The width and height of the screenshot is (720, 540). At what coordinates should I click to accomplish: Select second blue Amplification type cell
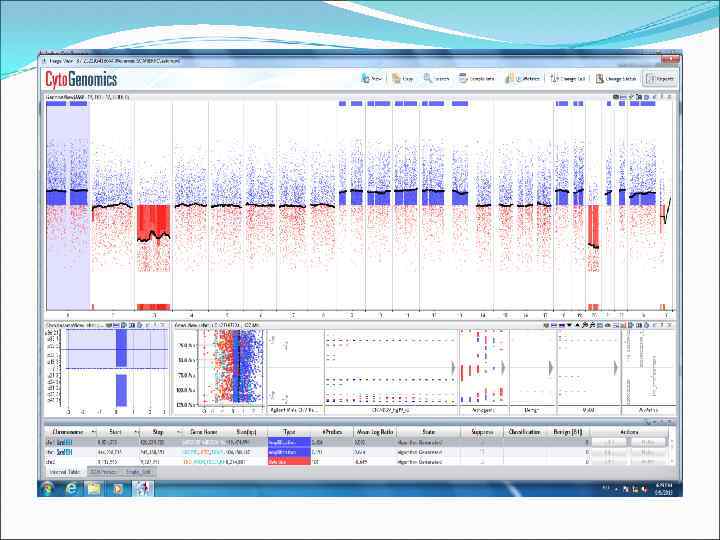tap(289, 452)
